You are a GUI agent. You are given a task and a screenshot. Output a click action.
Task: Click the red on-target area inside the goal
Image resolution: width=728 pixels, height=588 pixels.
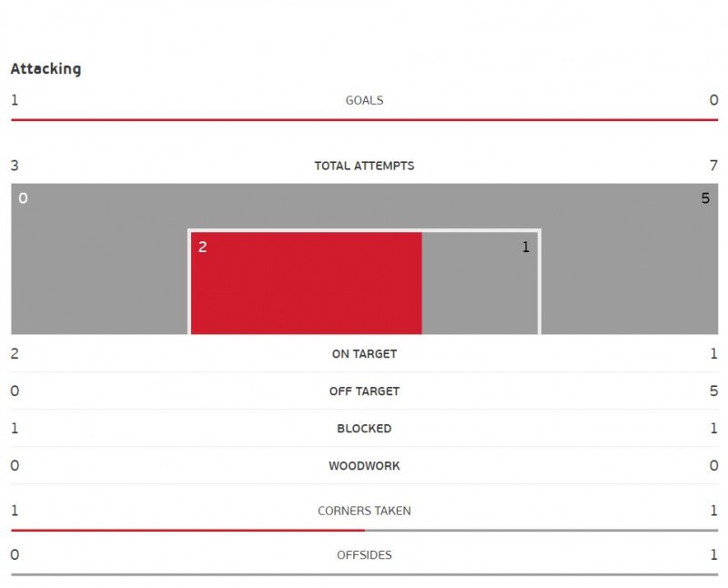(x=306, y=284)
